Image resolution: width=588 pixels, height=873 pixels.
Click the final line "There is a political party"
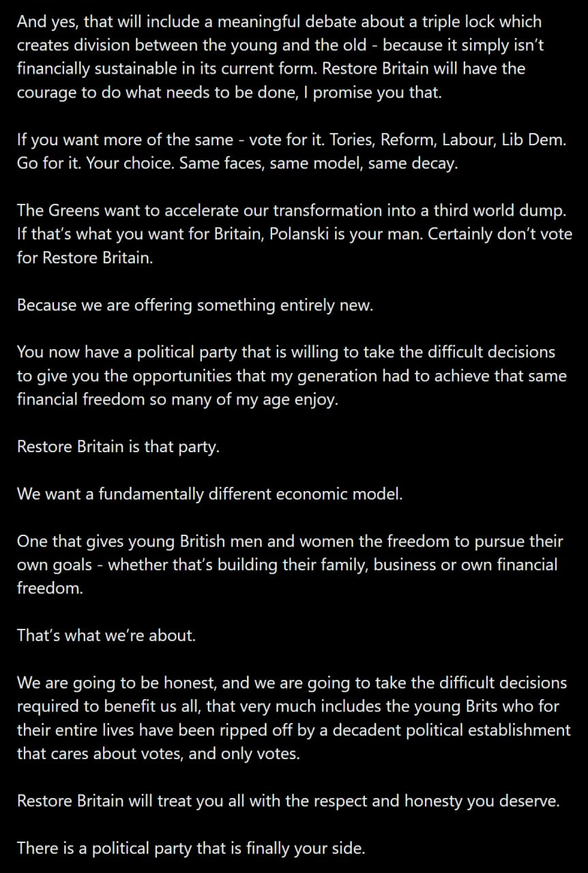[x=191, y=848]
